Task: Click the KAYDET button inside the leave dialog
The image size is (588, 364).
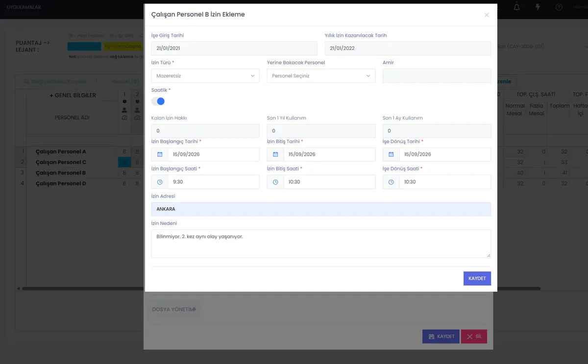Action: click(477, 278)
